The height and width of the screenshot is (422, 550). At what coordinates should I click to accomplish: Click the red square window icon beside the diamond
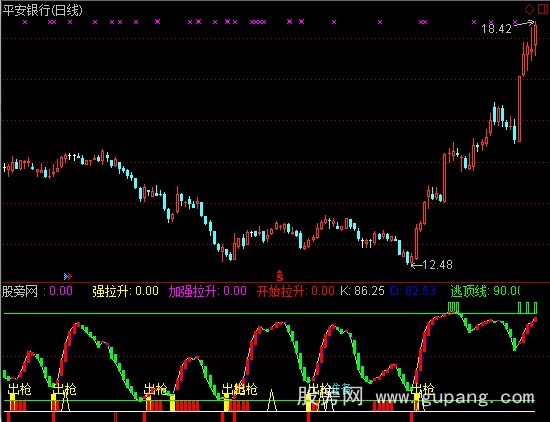(x=543, y=9)
